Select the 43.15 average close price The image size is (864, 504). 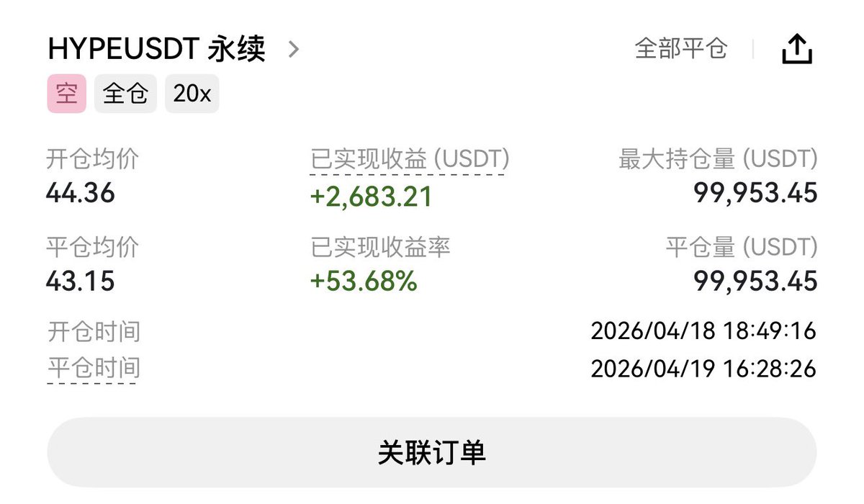pos(81,281)
